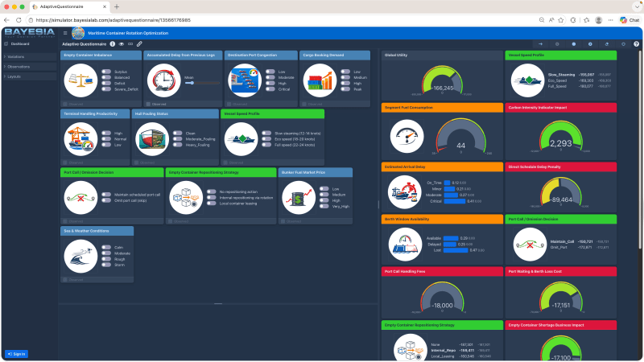Expand the Observations section in the sidebar
Image resolution: width=644 pixels, height=362 pixels.
(30, 67)
